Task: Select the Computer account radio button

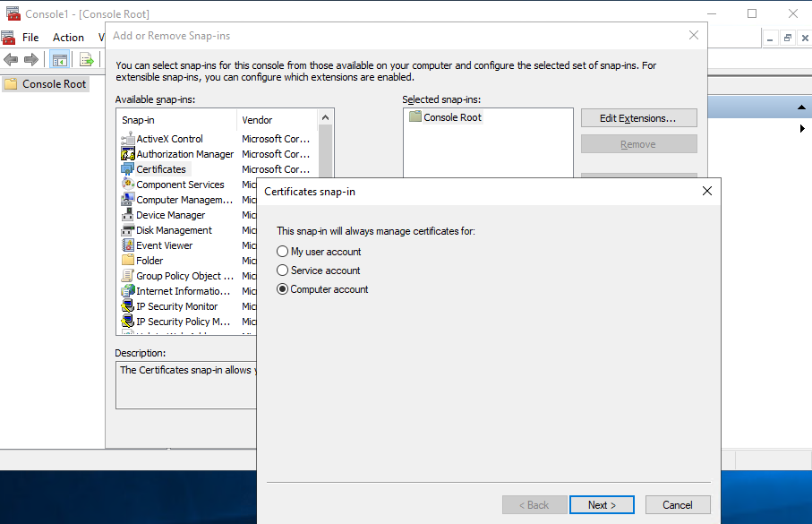Action: coord(282,289)
